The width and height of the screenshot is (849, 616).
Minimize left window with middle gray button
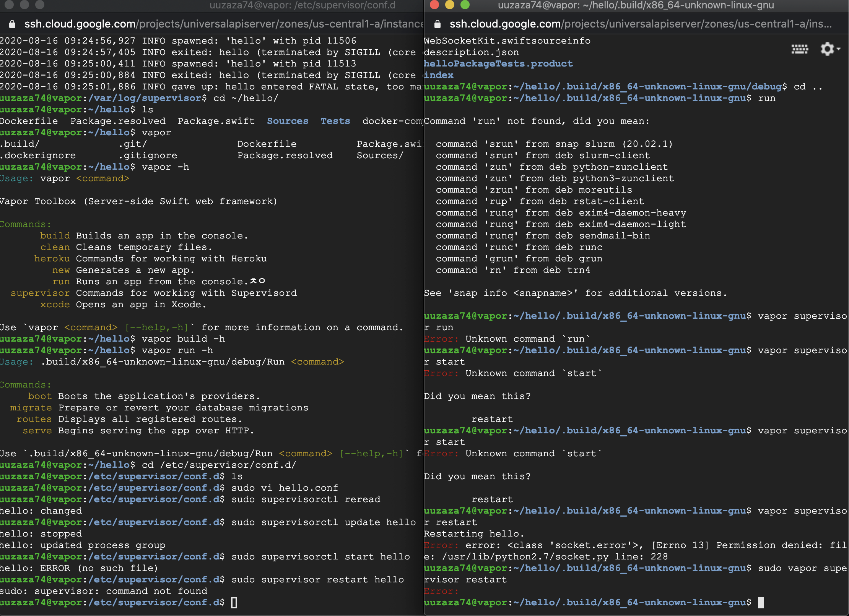coord(24,5)
